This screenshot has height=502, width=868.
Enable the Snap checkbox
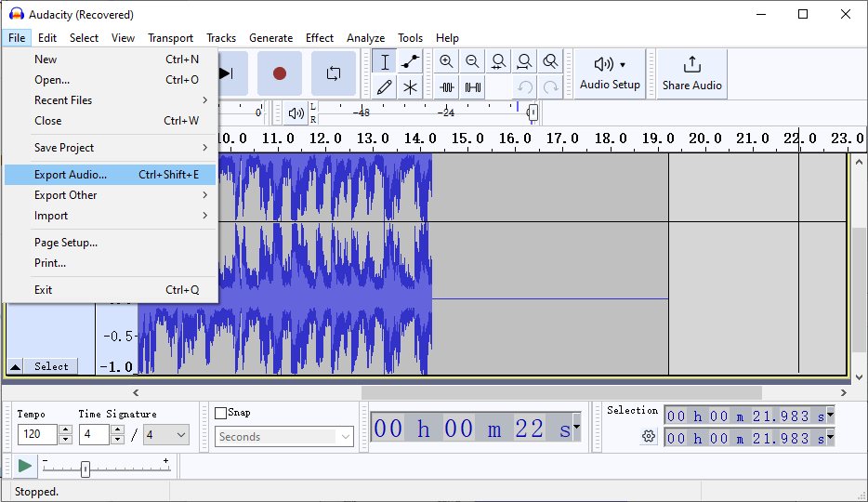(221, 413)
